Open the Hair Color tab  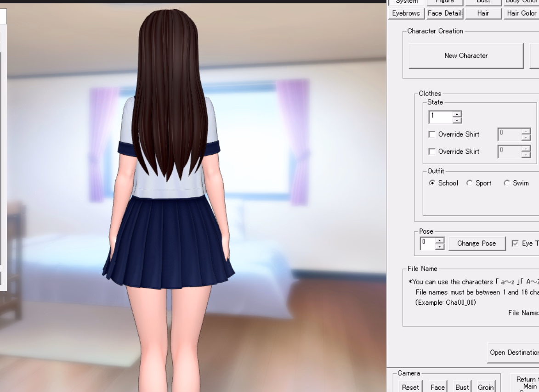521,13
